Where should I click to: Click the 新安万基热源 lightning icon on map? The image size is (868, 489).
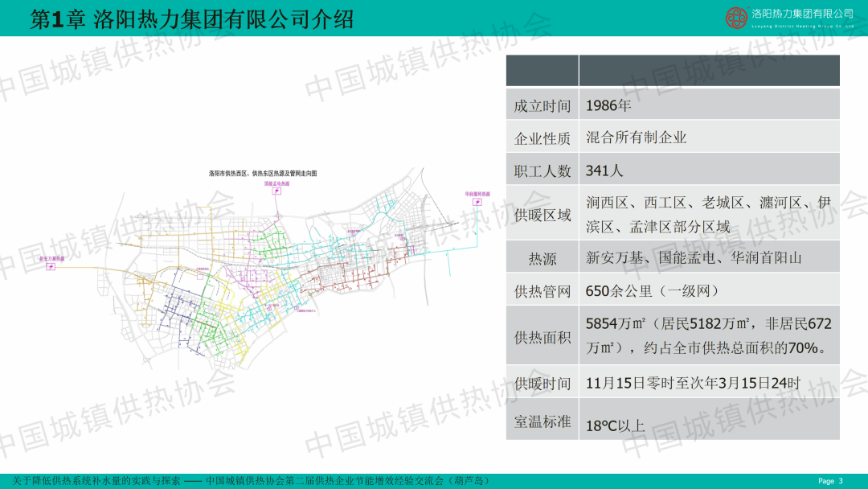tap(51, 266)
